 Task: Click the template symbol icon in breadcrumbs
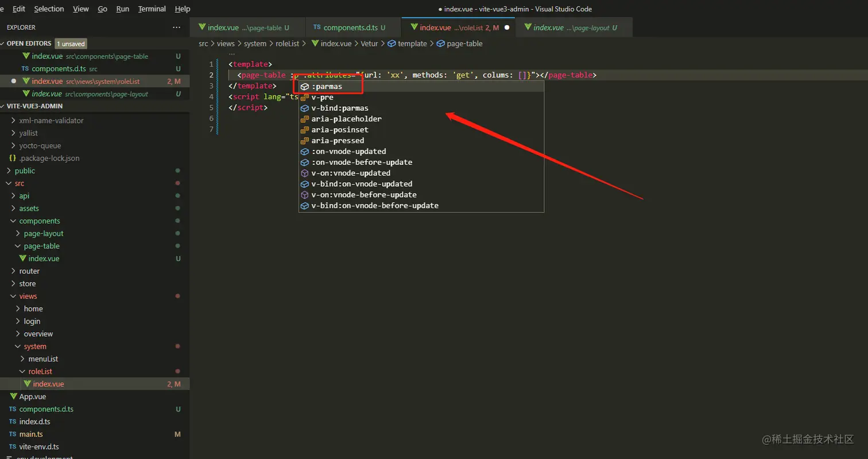pos(392,44)
